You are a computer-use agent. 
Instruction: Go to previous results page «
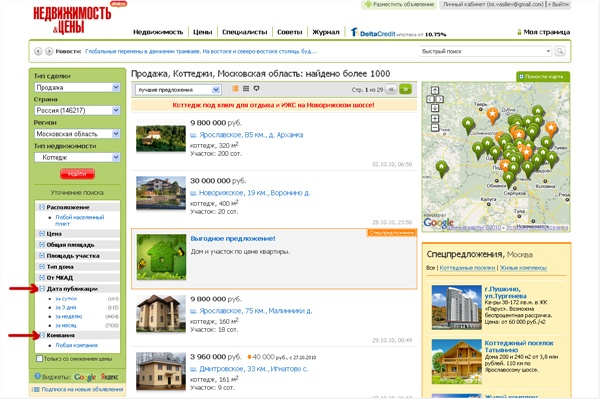(391, 89)
